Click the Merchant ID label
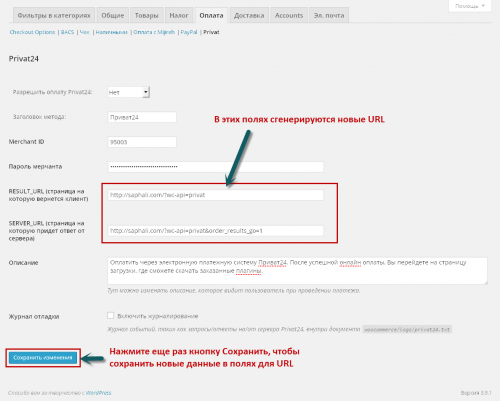500x401 pixels. [26, 142]
